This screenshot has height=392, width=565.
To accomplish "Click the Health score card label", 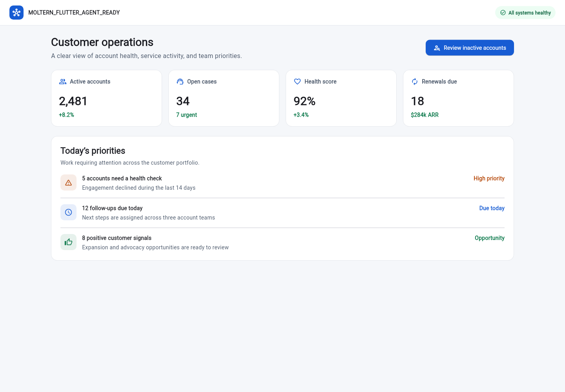I will point(320,82).
